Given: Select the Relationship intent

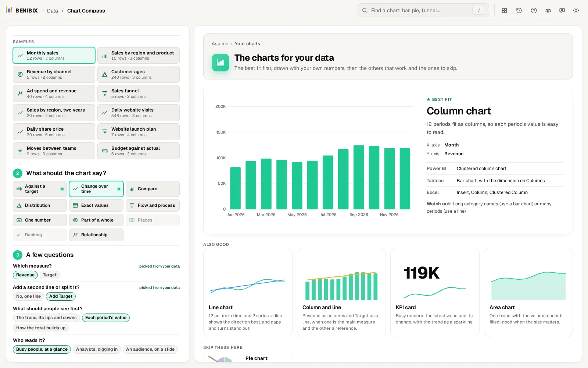Looking at the screenshot, I should click(x=96, y=235).
